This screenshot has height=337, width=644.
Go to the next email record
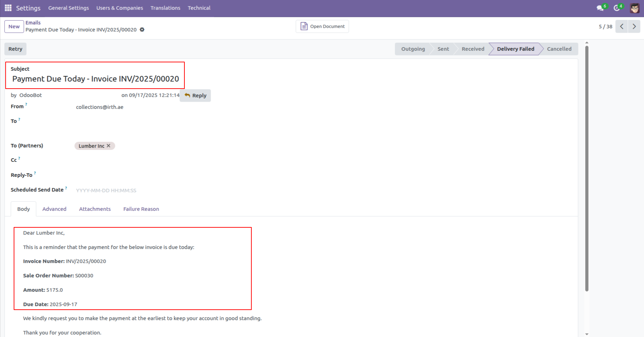pos(634,27)
